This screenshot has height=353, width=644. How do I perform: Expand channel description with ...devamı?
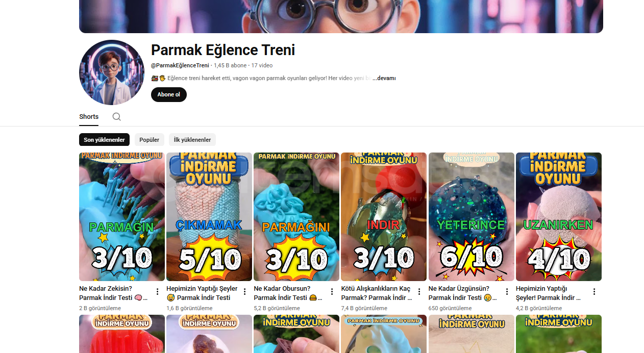tap(384, 78)
